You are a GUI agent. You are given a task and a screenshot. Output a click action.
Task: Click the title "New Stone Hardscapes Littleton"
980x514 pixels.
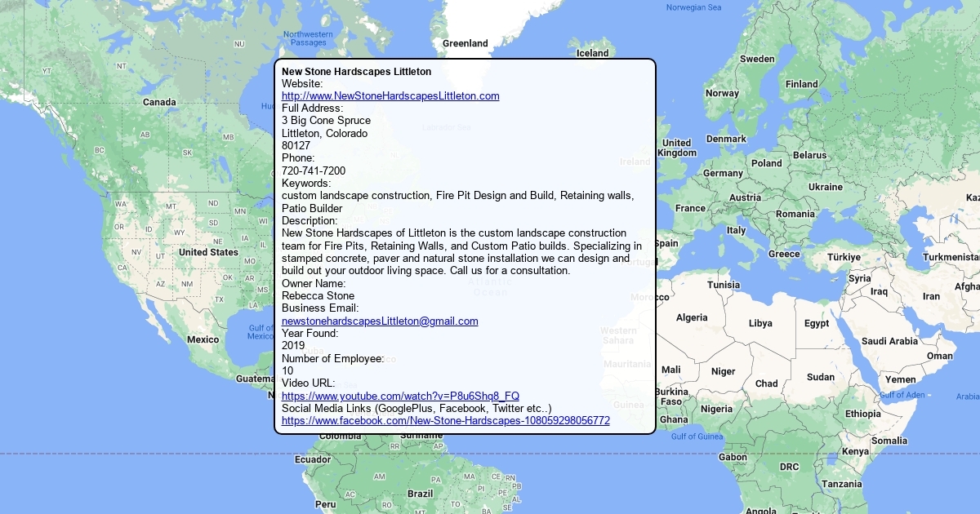pos(356,72)
